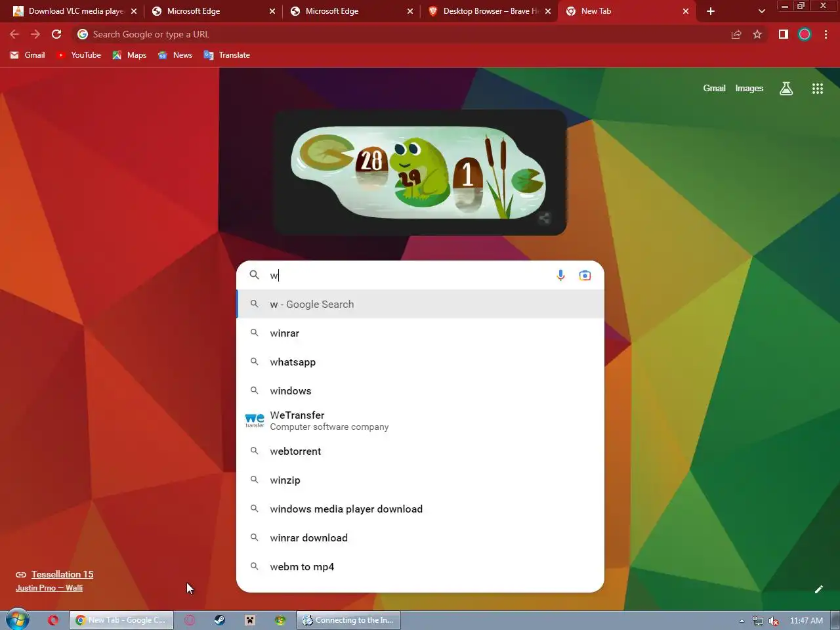Screen dimensions: 840x630
Task: Open 'Connecting to the In...' taskbar window
Action: (348, 620)
